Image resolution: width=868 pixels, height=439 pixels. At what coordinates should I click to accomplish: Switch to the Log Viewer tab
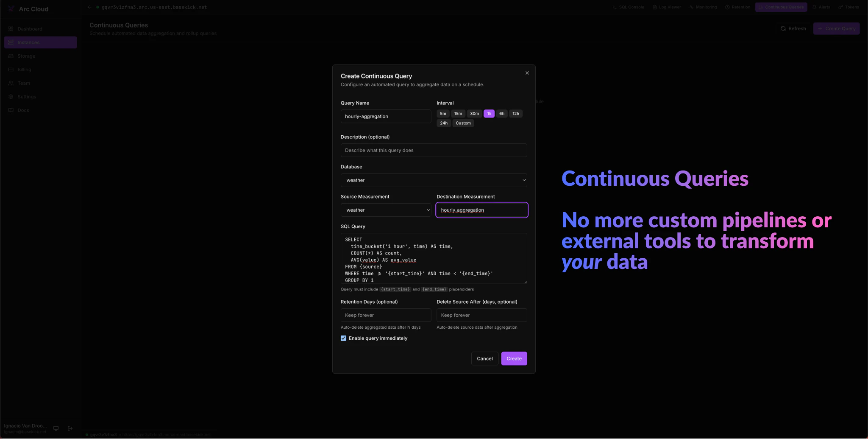667,7
